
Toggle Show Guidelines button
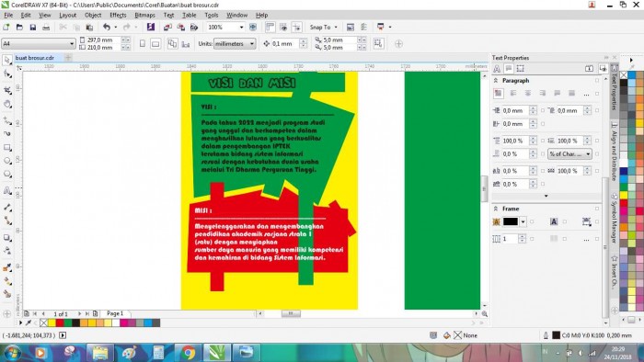(x=296, y=27)
